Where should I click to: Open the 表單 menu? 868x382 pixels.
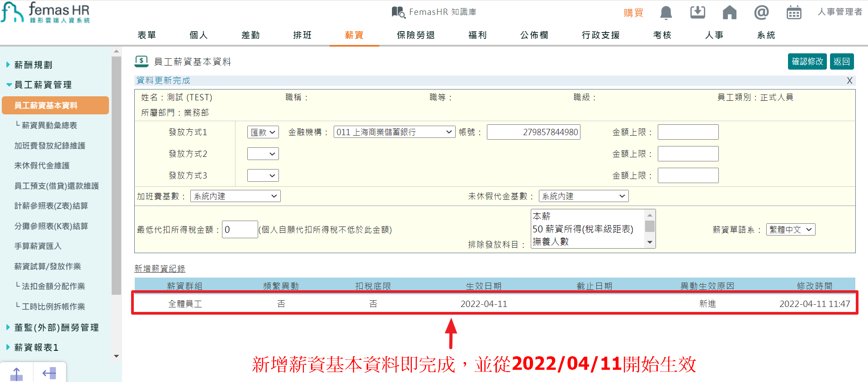coord(146,35)
